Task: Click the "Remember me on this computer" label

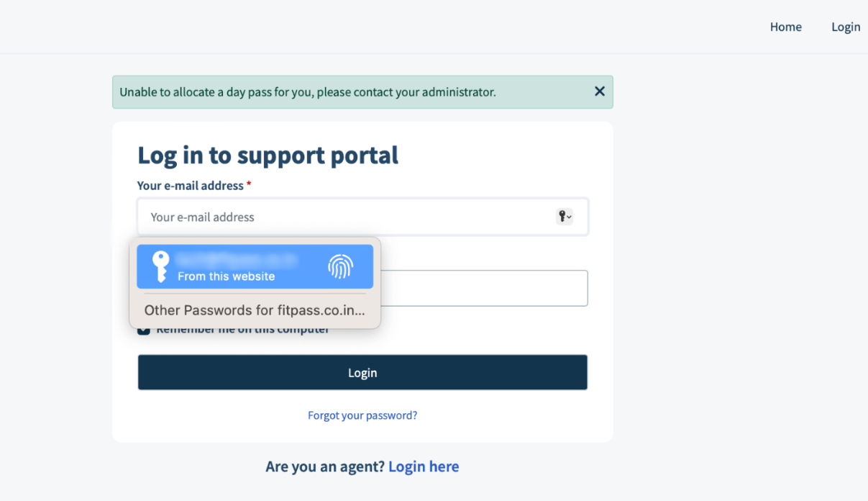Action: [x=243, y=330]
